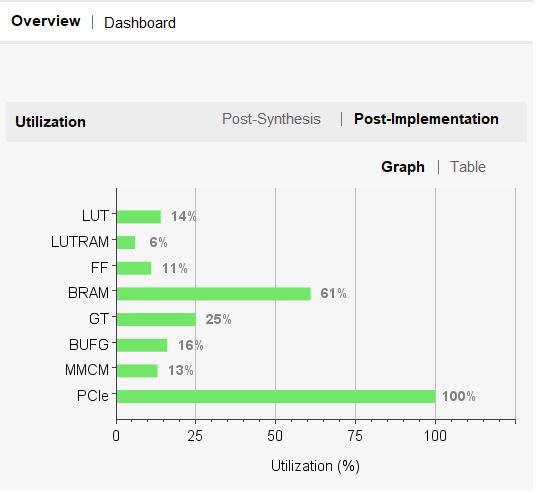543x492 pixels.
Task: Click the 61% BRAM value label
Action: point(333,294)
